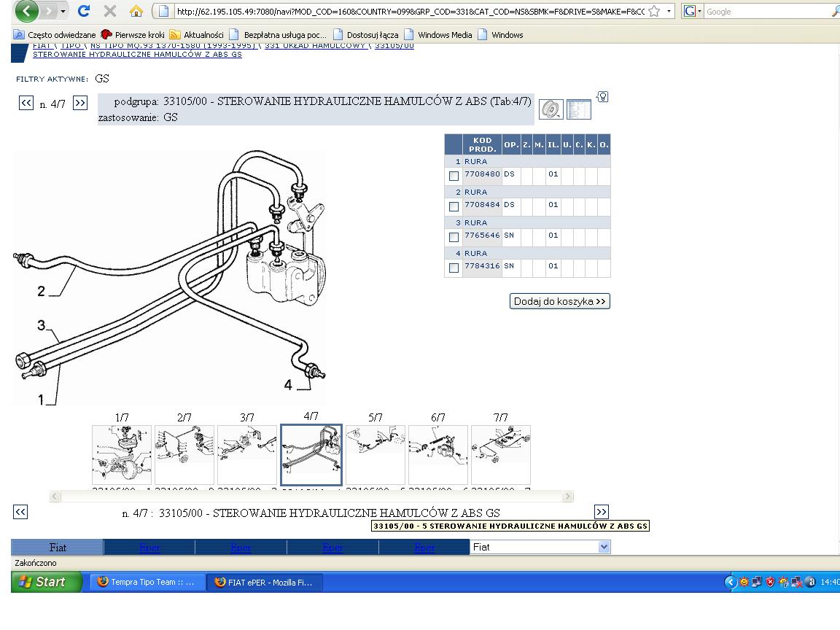Reload the page with the refresh icon
Screen dimensions: 840x630
pyautogui.click(x=84, y=11)
